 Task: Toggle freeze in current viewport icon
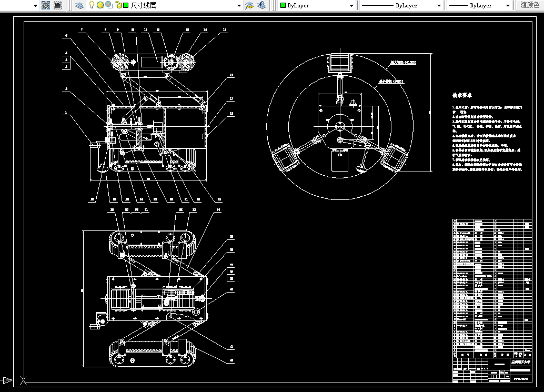(x=109, y=5)
